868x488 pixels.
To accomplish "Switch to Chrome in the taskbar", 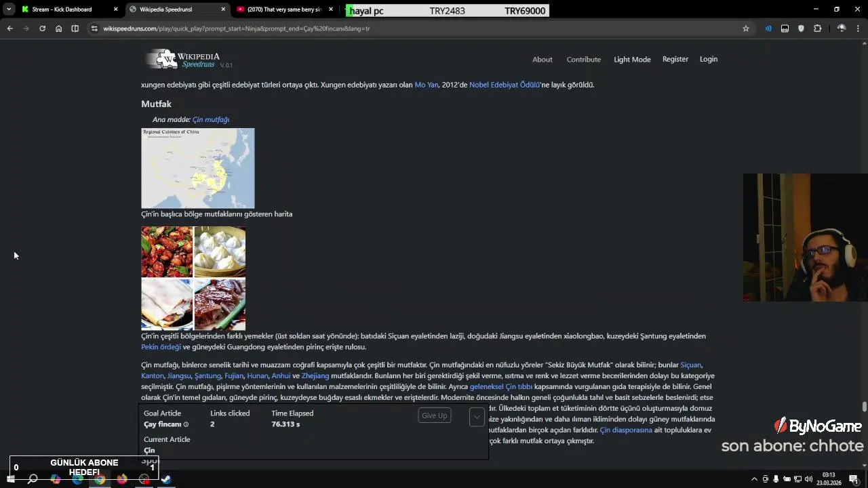I will (100, 479).
